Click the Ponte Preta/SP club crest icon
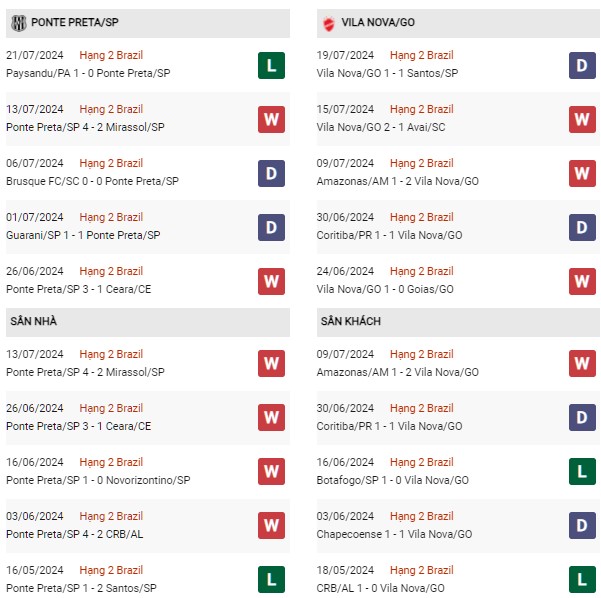The image size is (601, 598). pyautogui.click(x=18, y=23)
